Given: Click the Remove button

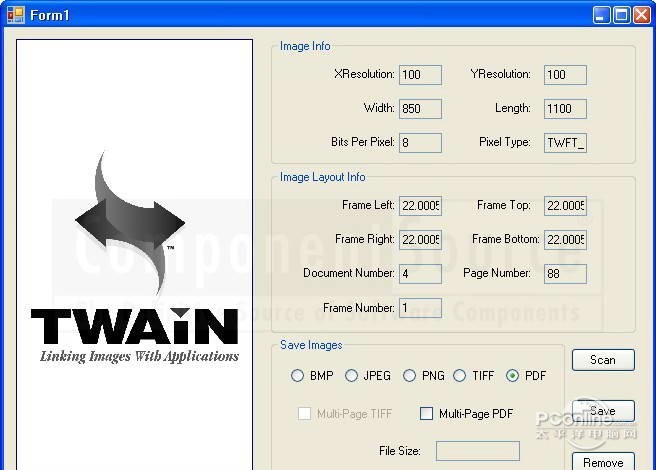Looking at the screenshot, I should (x=603, y=461).
